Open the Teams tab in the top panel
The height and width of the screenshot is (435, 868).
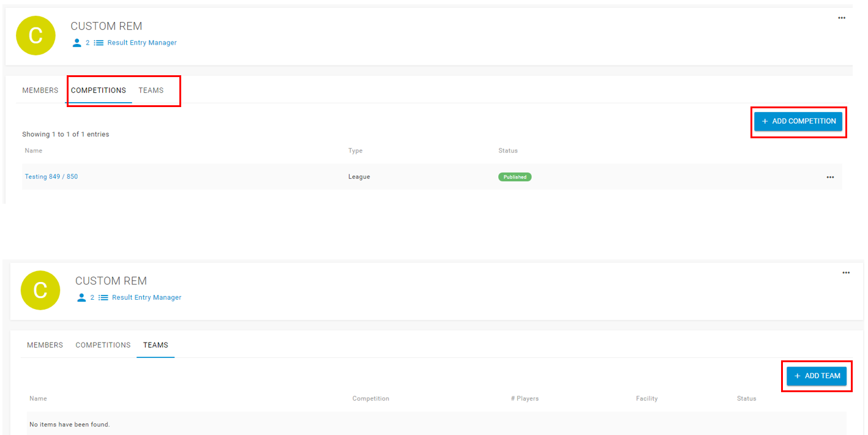click(151, 91)
